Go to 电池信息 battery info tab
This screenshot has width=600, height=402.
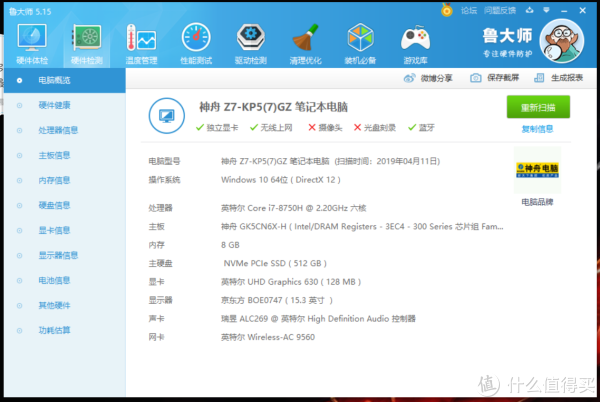(x=54, y=280)
